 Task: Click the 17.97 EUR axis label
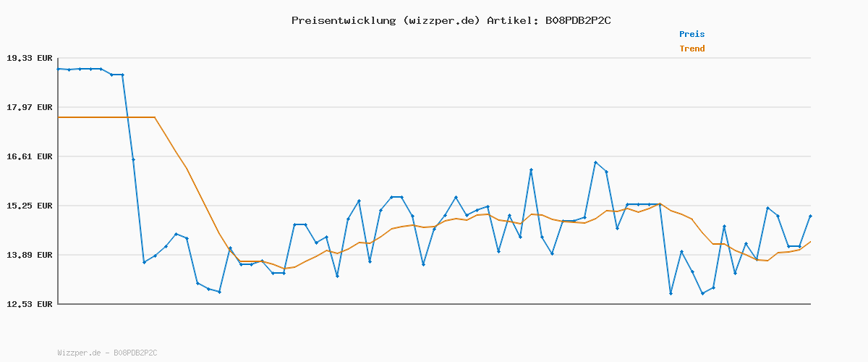click(x=30, y=107)
